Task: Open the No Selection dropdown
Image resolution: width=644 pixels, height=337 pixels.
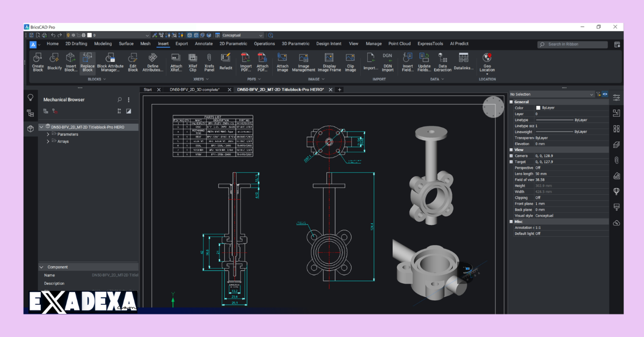Action: (x=591, y=93)
